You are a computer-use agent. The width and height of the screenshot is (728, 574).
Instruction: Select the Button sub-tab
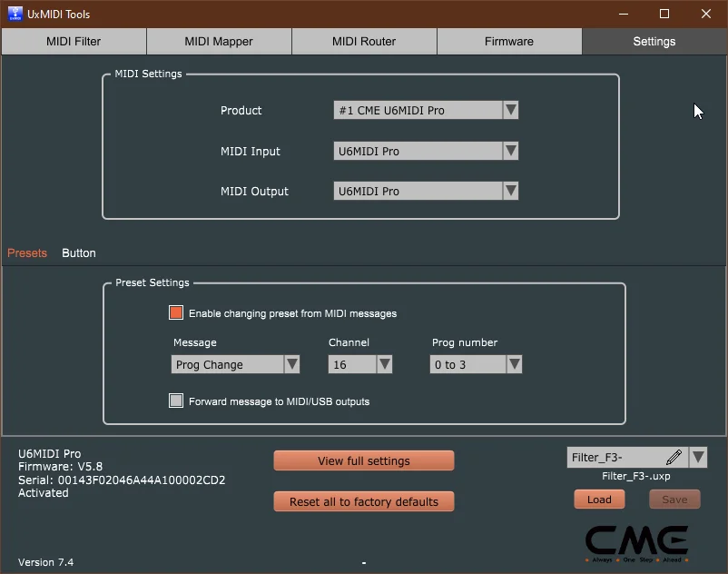click(x=78, y=253)
